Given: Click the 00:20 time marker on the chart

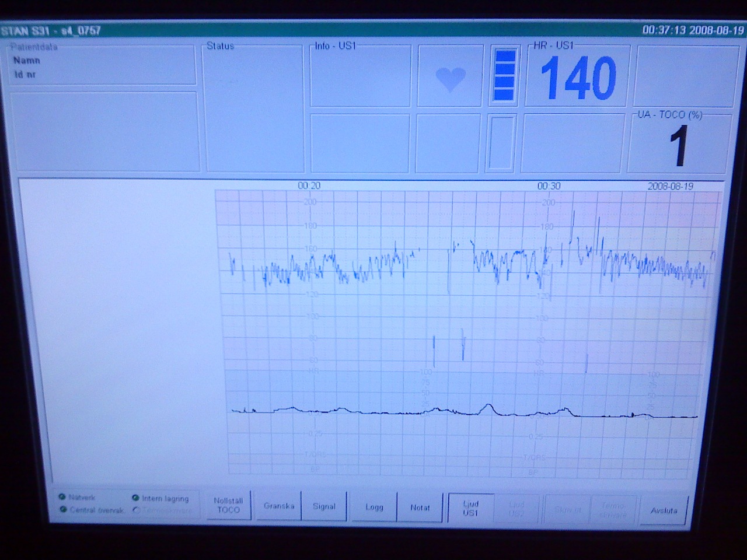Looking at the screenshot, I should pos(309,185).
